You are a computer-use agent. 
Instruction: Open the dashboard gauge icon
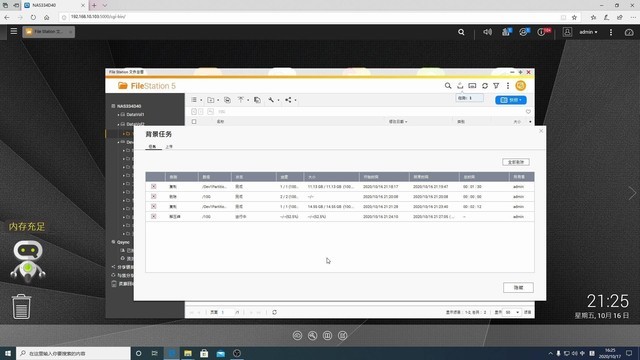click(629, 32)
